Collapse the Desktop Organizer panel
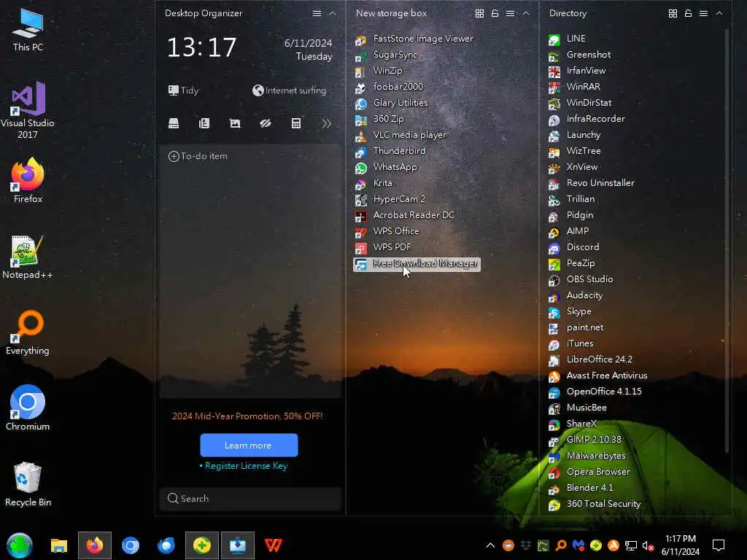747x560 pixels. (x=333, y=13)
